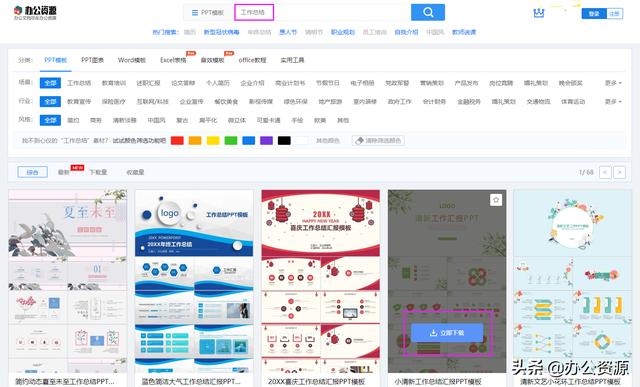This screenshot has height=387, width=640.
Task: Filter style by 手绘
Action: point(297,120)
